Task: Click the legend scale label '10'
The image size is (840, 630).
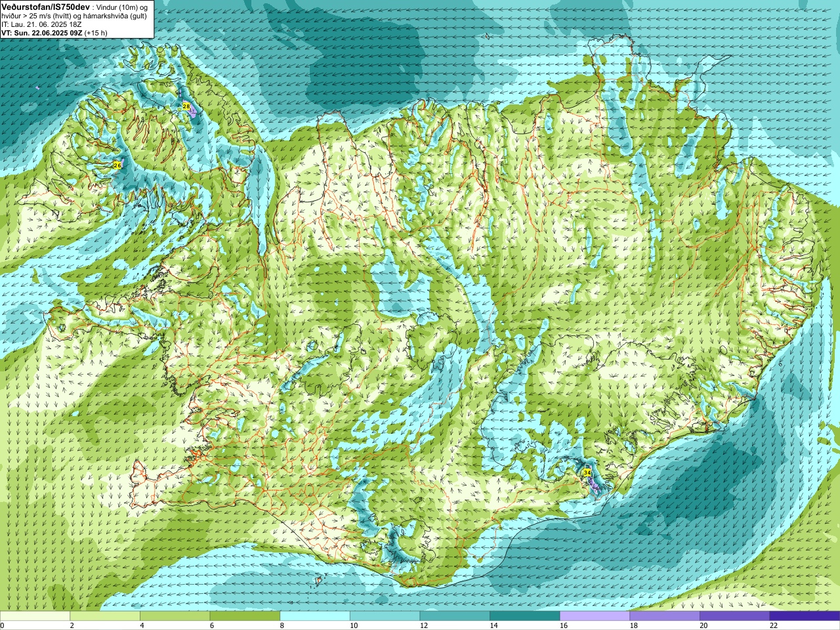Action: [354, 625]
